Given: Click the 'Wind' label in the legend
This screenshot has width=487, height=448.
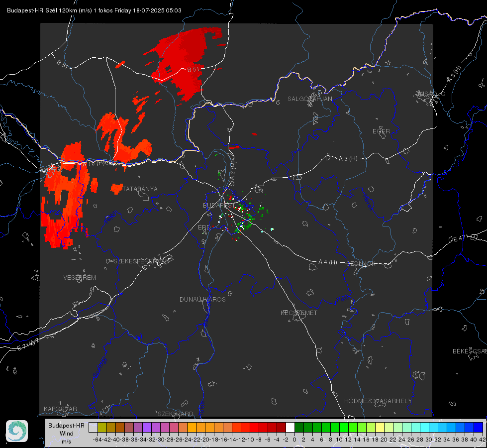Looking at the screenshot, I should 66,434.
